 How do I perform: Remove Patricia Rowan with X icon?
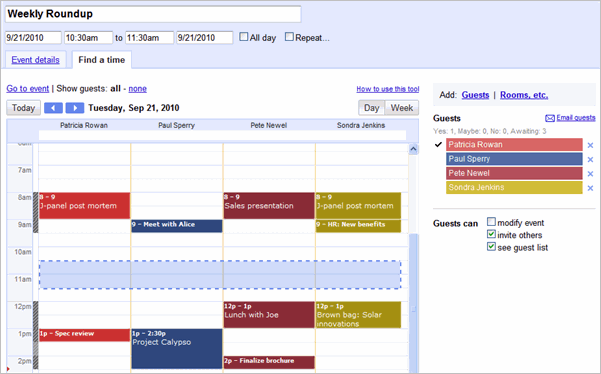pos(590,145)
